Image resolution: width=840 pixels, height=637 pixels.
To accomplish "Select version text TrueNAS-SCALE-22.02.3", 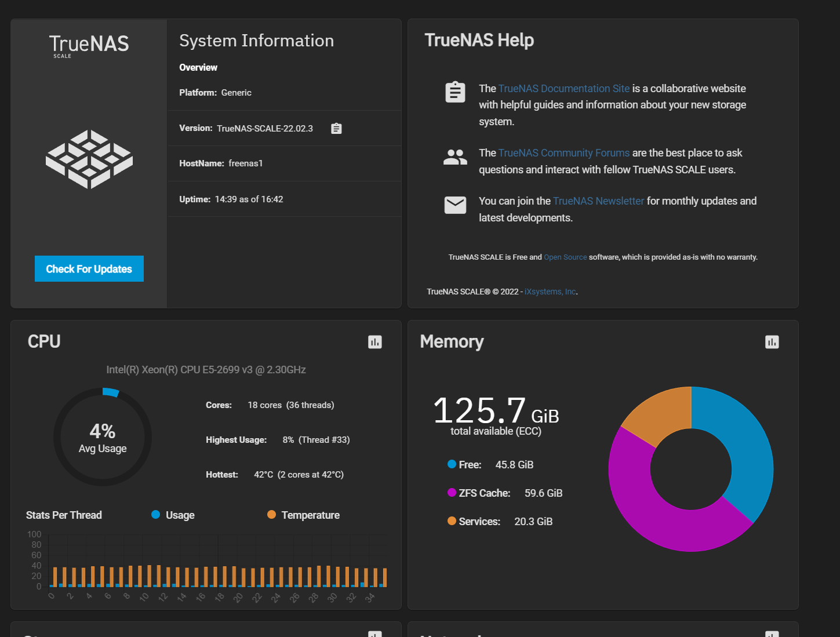I will [265, 129].
